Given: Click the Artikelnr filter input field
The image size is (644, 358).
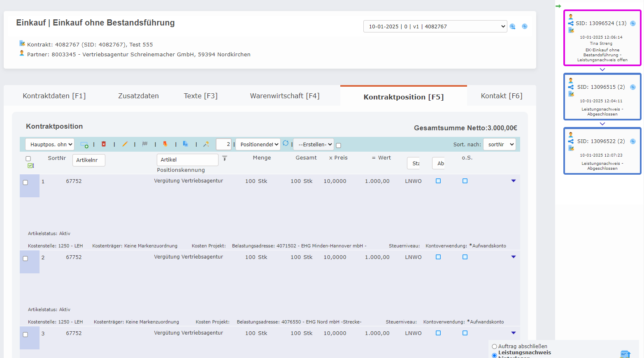Looking at the screenshot, I should tap(88, 160).
